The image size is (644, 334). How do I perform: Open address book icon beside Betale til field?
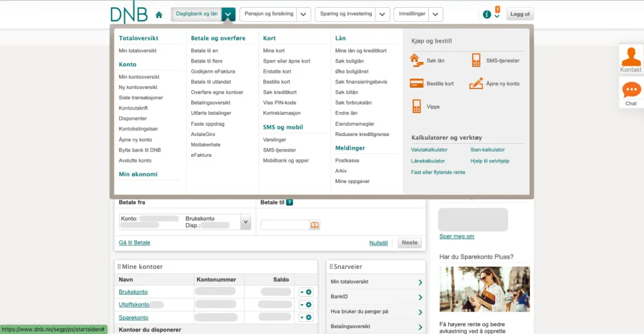[315, 225]
